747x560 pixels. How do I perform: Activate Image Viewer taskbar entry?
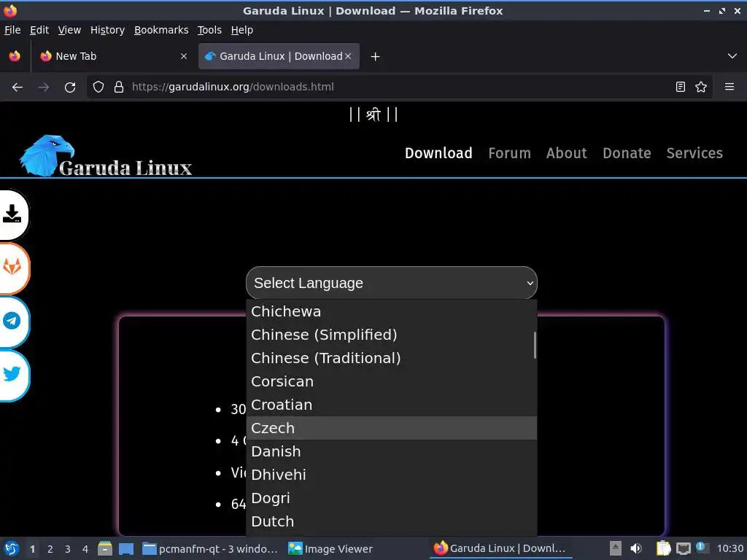330,549
